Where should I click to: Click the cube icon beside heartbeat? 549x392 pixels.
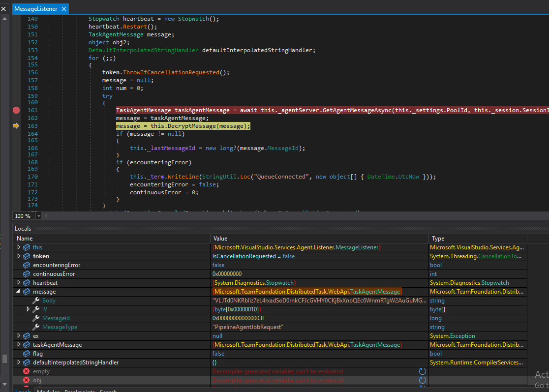[x=27, y=283]
